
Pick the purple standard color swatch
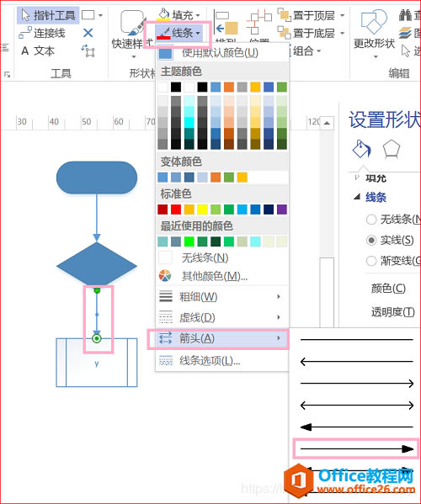coord(282,210)
